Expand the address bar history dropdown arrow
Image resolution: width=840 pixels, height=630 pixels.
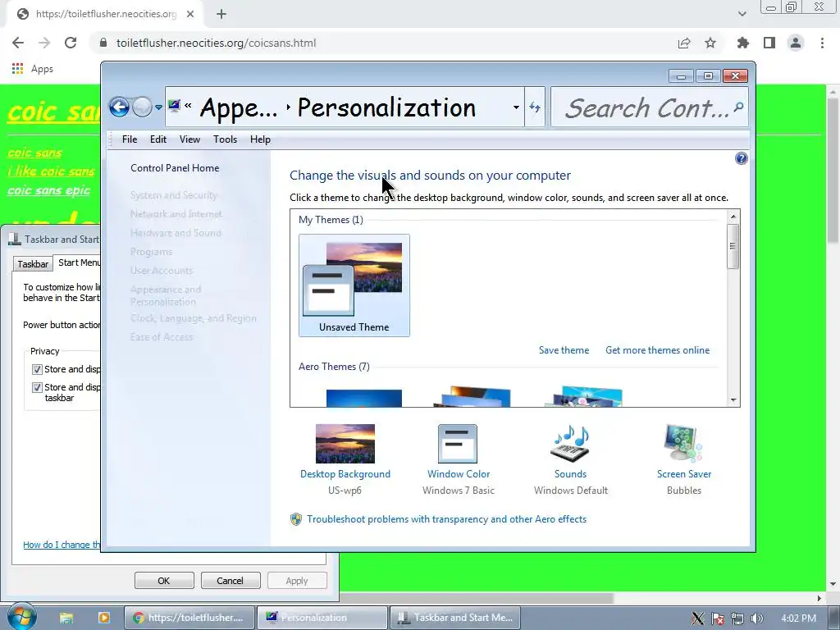516,107
